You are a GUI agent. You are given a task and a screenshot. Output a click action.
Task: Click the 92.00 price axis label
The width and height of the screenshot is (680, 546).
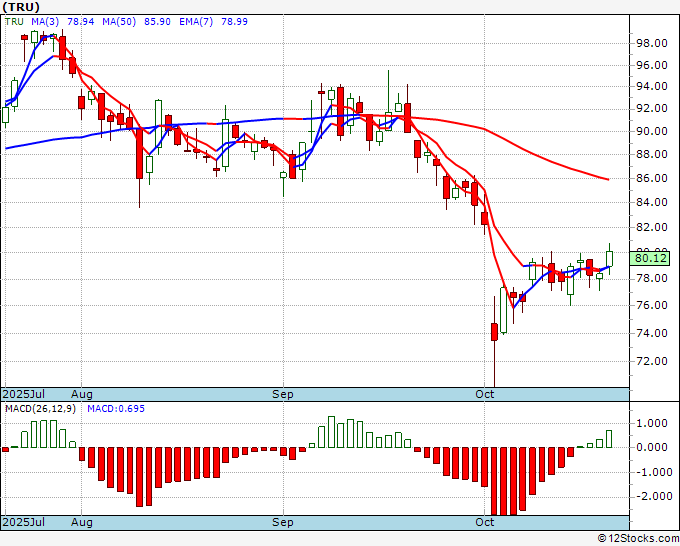tap(651, 108)
